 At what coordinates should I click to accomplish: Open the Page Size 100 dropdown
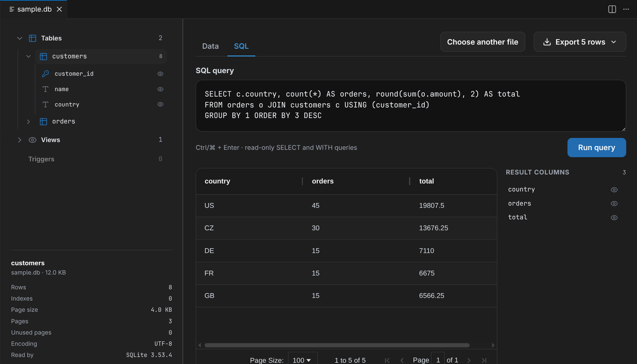coord(302,360)
